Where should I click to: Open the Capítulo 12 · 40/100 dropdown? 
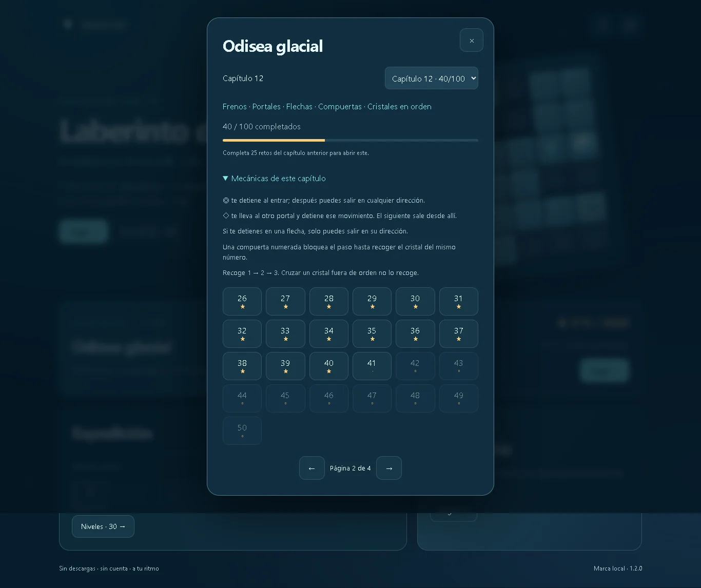pyautogui.click(x=432, y=78)
